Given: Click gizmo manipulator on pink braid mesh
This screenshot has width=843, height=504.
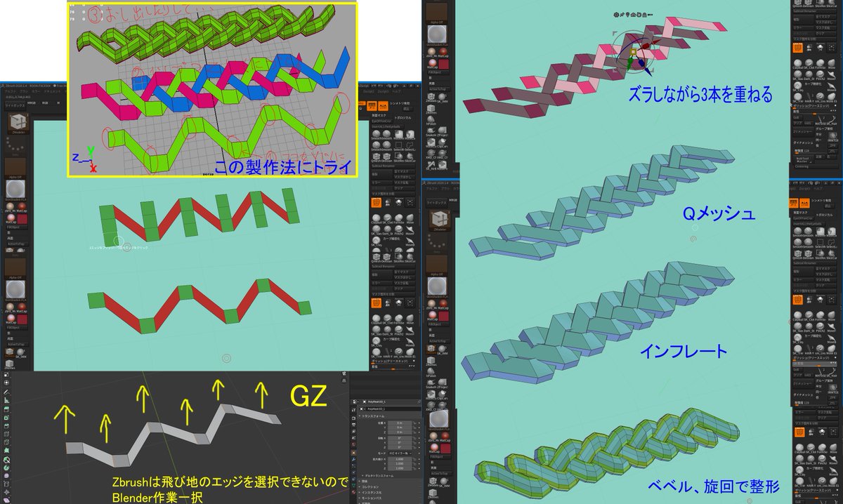Looking at the screenshot, I should pos(634,51).
